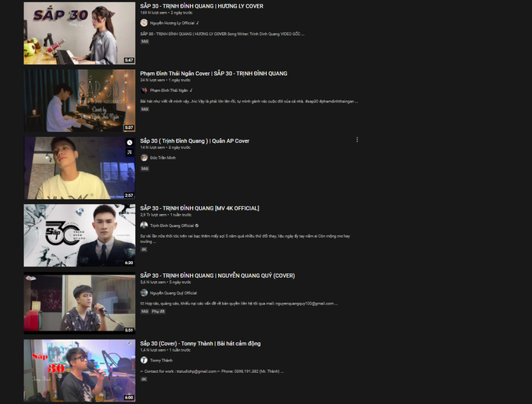532x404 pixels.
Task: Click Add to queue icon on Quân AP thumbnail
Action: (129, 152)
